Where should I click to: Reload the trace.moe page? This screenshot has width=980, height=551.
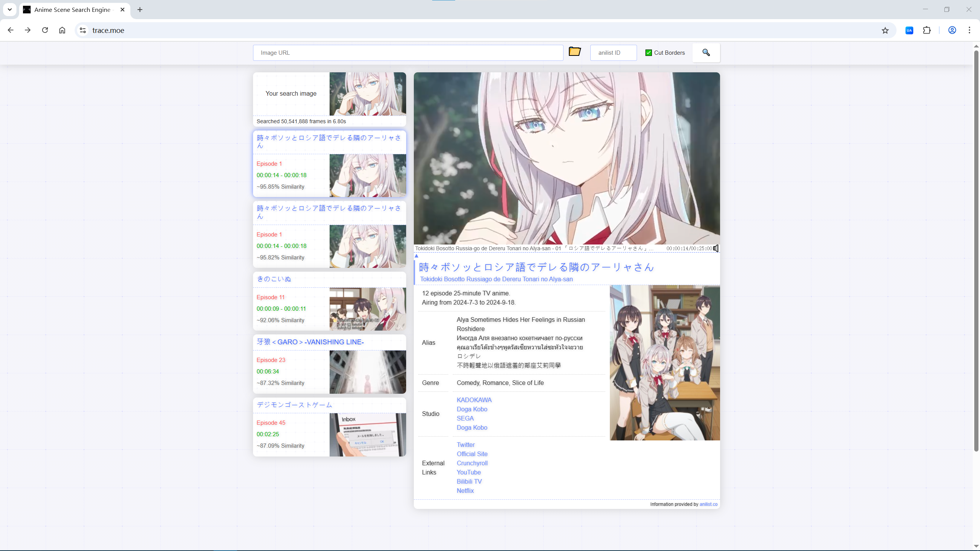[45, 30]
